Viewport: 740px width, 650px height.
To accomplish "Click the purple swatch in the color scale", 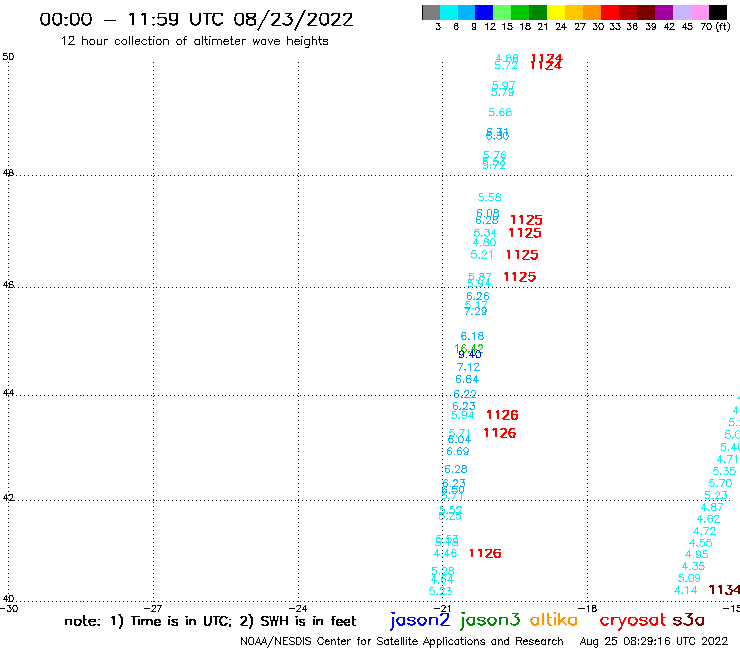I will tap(664, 12).
